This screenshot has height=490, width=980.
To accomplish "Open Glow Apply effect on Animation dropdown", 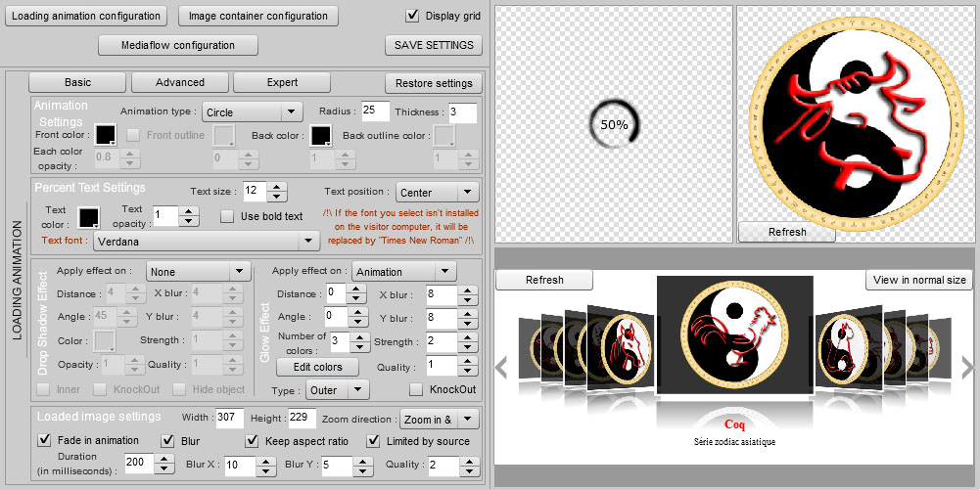I will pyautogui.click(x=403, y=272).
